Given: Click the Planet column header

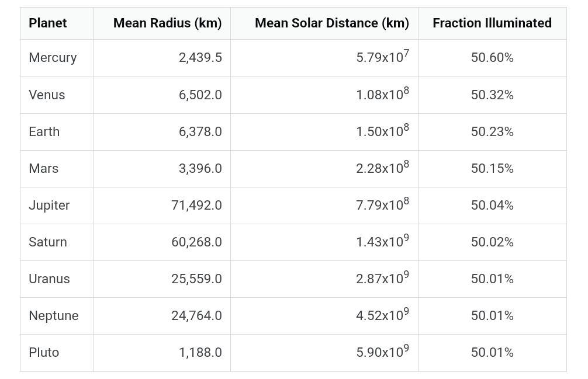Looking at the screenshot, I should (x=48, y=23).
